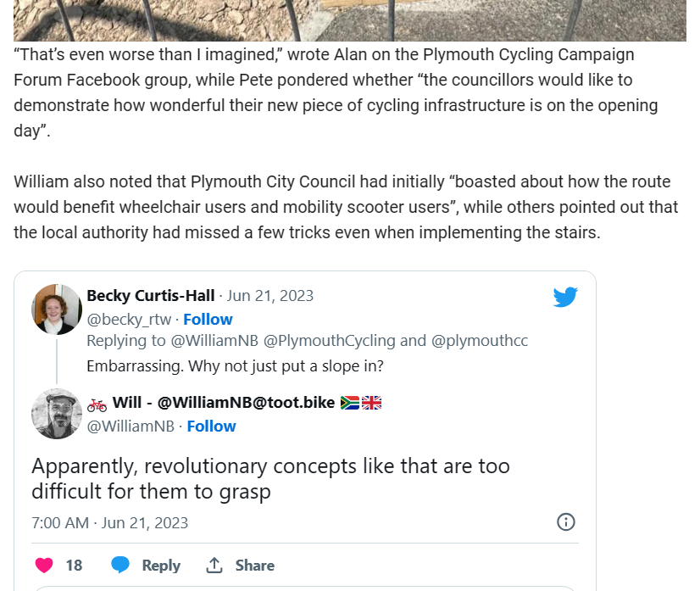Open the @WilliamNB handle under Will's name
700x591 pixels.
(131, 427)
